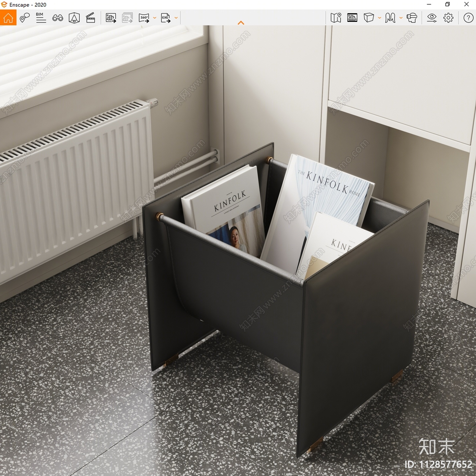
Task: Toggle walk/fly mode wings icon
Action: 390,18
